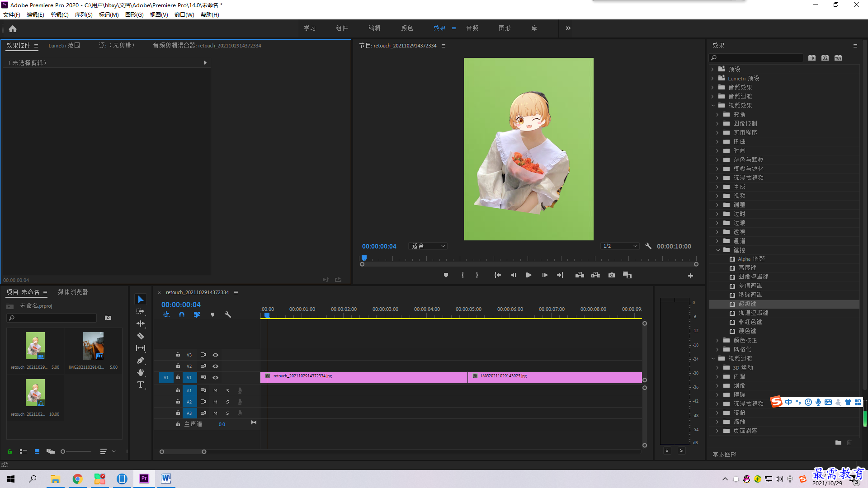Step back one frame
868x488 pixels.
pos(513,275)
